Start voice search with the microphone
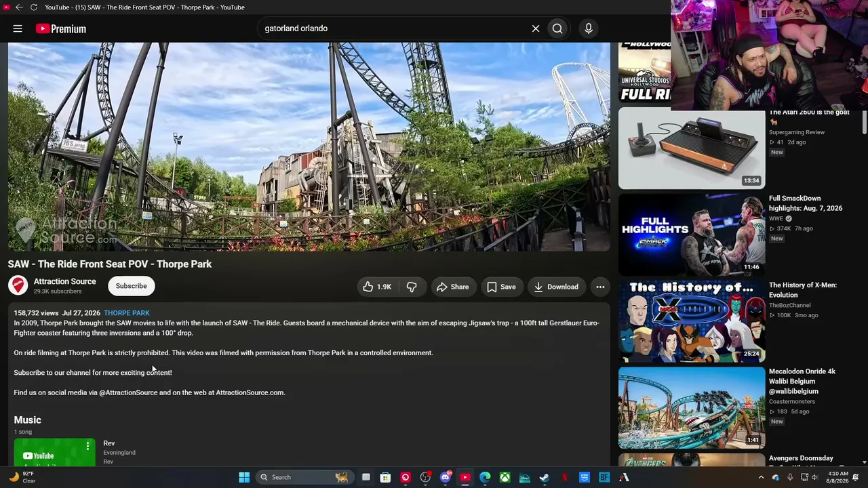The width and height of the screenshot is (868, 488). pyautogui.click(x=589, y=28)
